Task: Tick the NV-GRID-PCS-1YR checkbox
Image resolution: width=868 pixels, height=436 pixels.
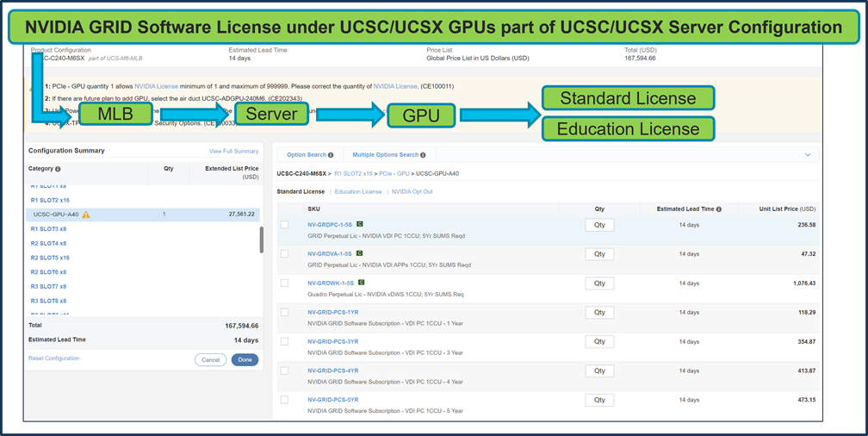Action: pyautogui.click(x=284, y=313)
